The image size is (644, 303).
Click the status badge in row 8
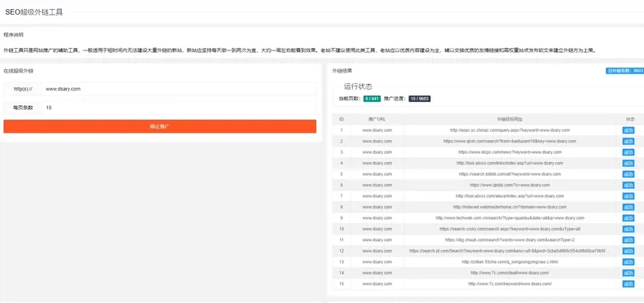[629, 208]
